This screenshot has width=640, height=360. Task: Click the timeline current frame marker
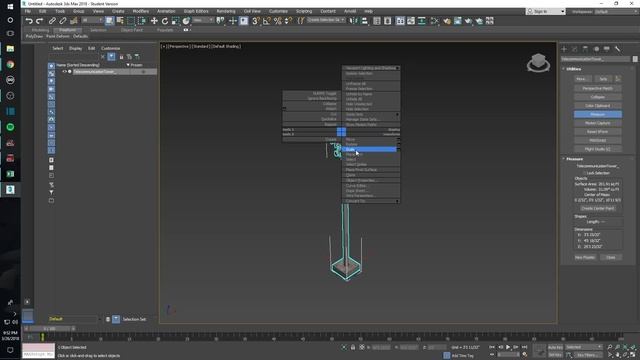42,337
